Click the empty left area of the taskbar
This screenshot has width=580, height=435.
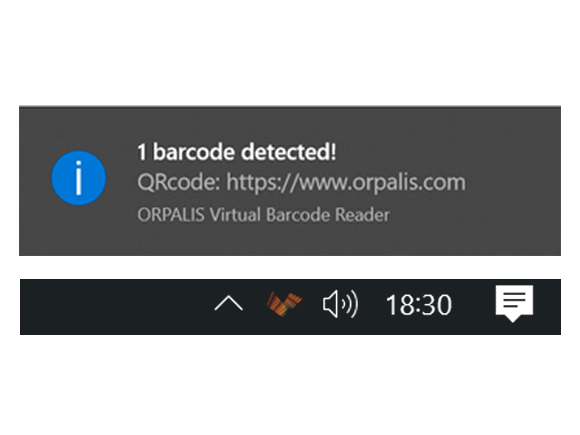(111, 307)
